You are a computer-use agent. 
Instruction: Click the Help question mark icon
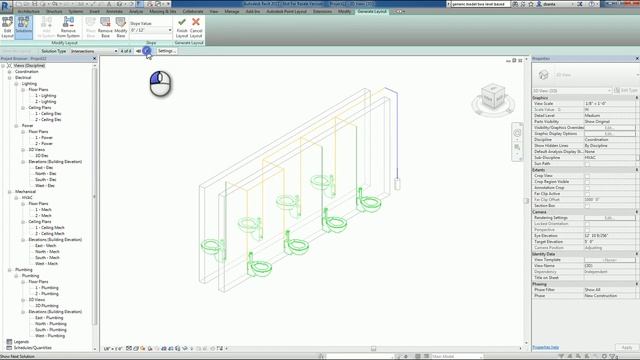(592, 4)
